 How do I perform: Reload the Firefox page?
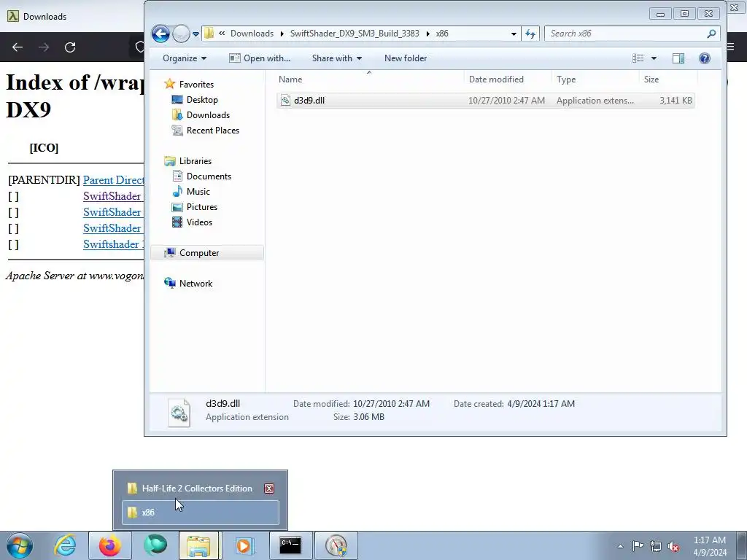(70, 47)
